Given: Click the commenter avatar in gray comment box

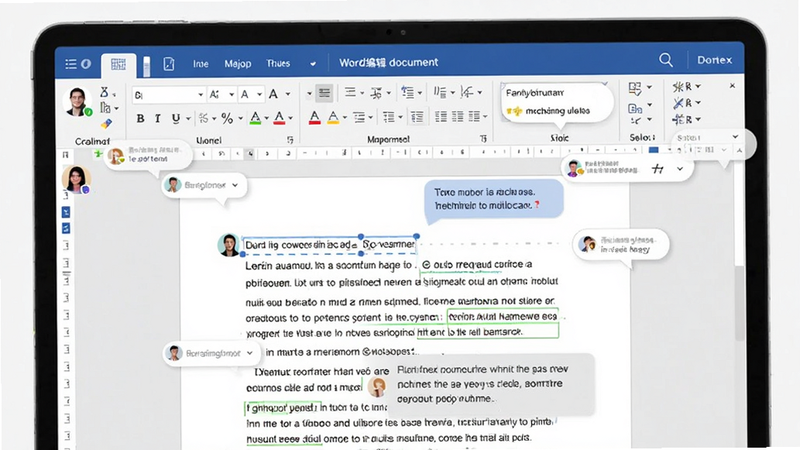Looking at the screenshot, I should pos(377,388).
